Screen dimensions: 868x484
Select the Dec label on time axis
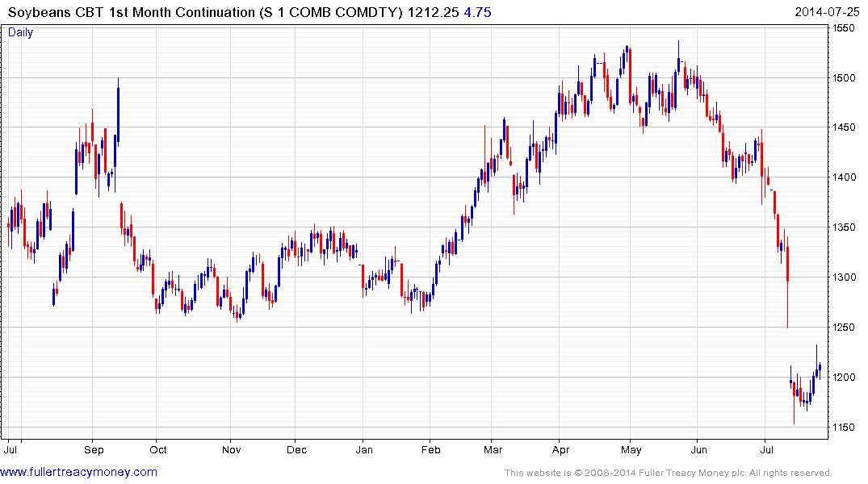[x=296, y=449]
